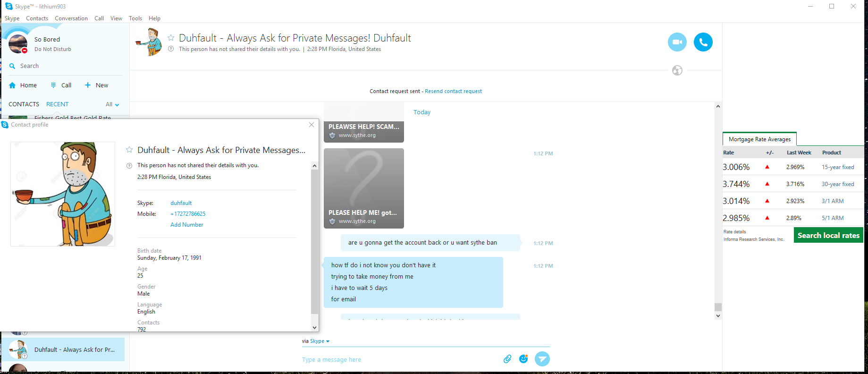This screenshot has width=868, height=374.
Task: Click Duhfault's avatar in the chat header
Action: tap(150, 42)
